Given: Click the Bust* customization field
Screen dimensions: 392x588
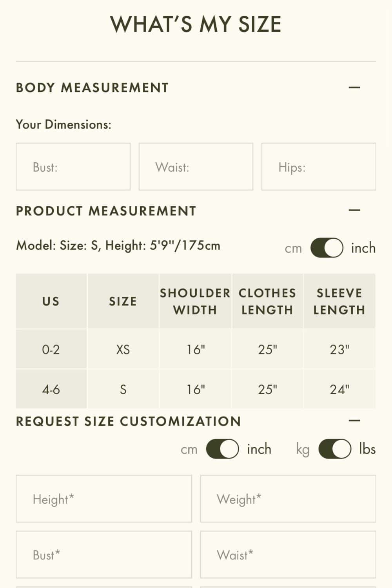Looking at the screenshot, I should coord(104,555).
